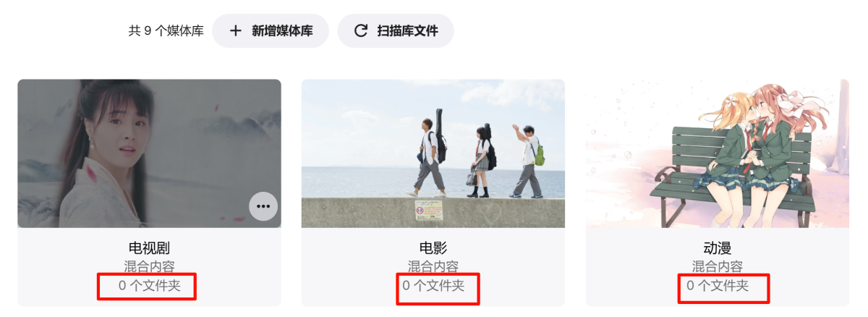Open the 电视剧 library cover image
This screenshot has width=868, height=317.
[x=149, y=153]
